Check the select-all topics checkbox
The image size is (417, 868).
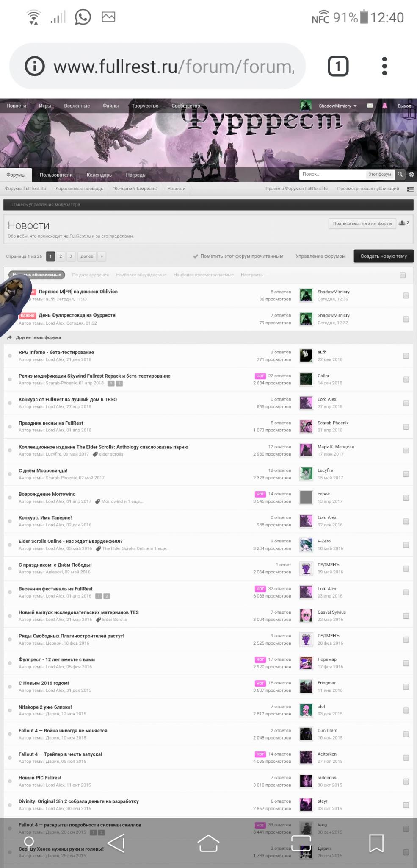403,275
